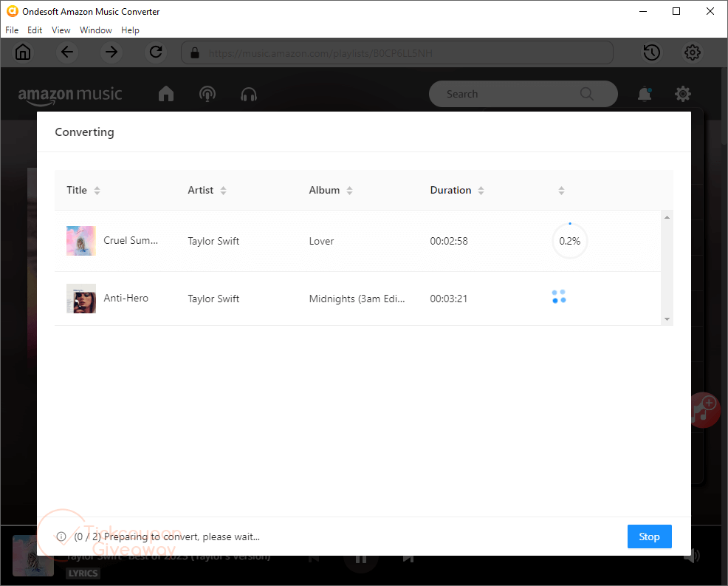
Task: Click the 'Converting' dialog heading
Action: tap(84, 132)
